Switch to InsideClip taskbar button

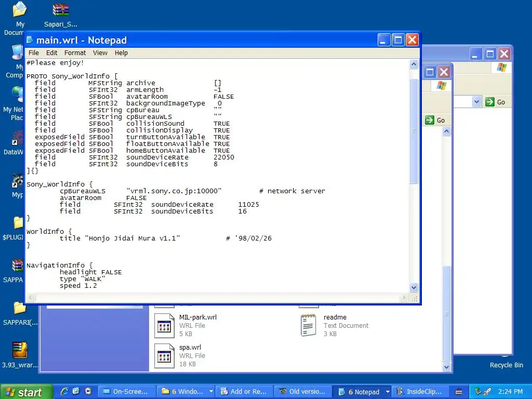pos(421,392)
